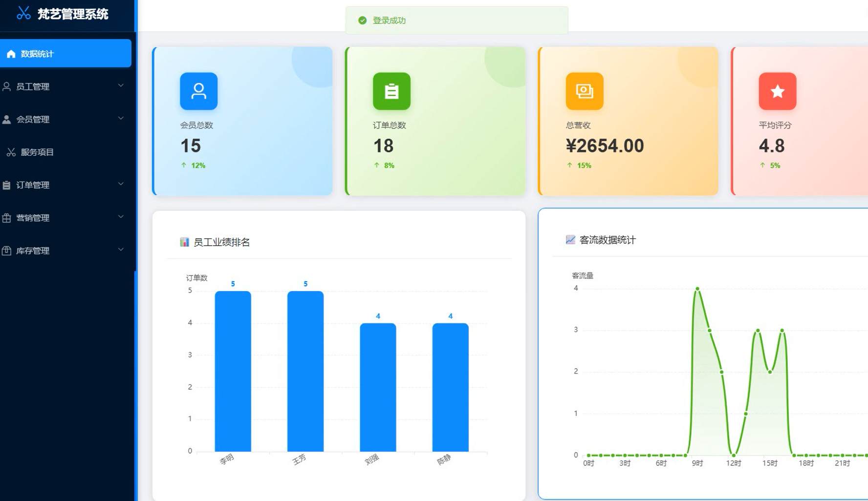Click the clipboard icon beside 订单管理
This screenshot has height=501, width=868.
(7, 185)
